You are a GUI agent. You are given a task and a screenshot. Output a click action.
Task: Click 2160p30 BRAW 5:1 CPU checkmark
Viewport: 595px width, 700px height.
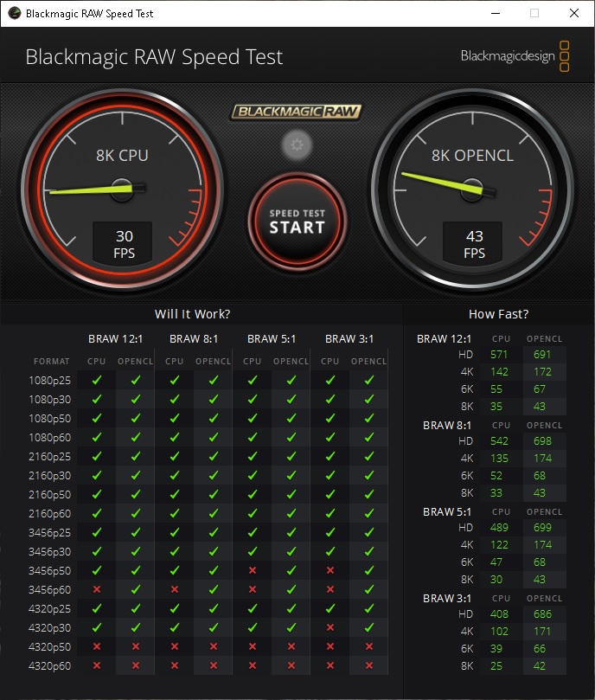(x=253, y=475)
